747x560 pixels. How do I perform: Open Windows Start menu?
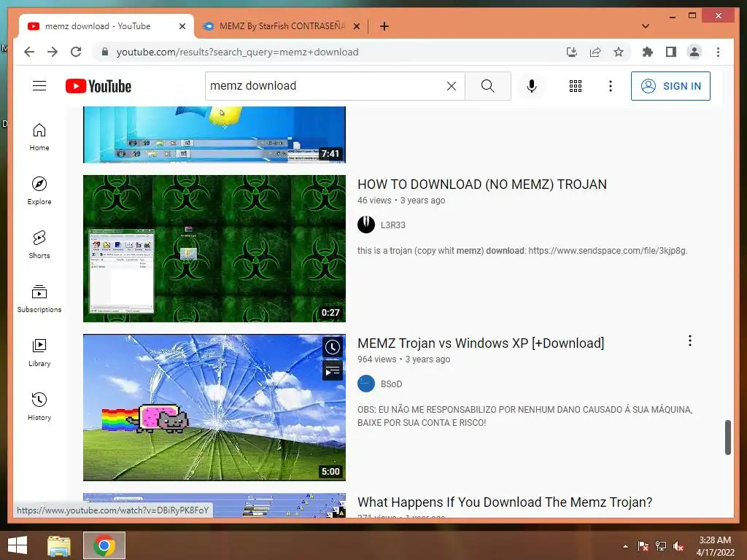[x=18, y=545]
